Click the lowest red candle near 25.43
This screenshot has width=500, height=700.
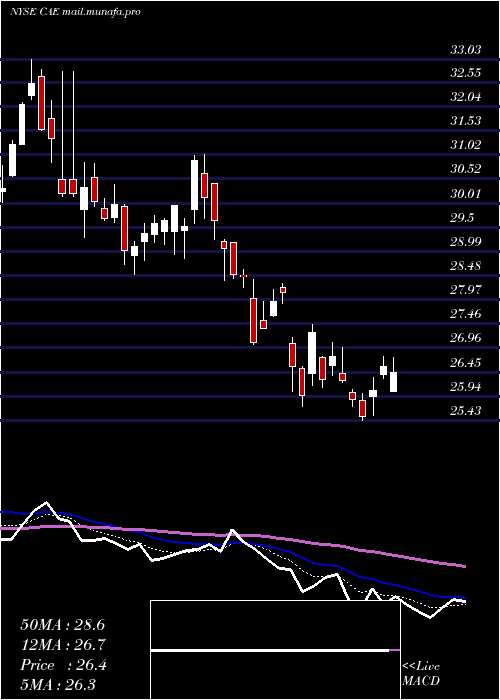tap(362, 408)
